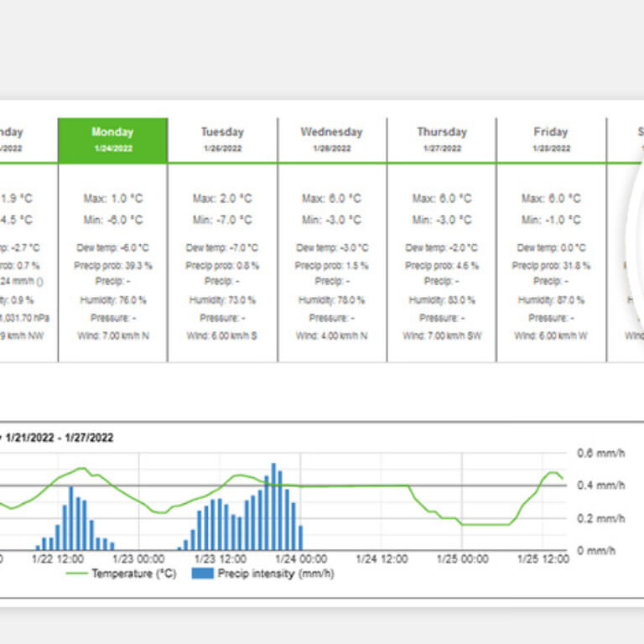
Task: Click the 1/25 12:00 axis label
Action: [543, 559]
